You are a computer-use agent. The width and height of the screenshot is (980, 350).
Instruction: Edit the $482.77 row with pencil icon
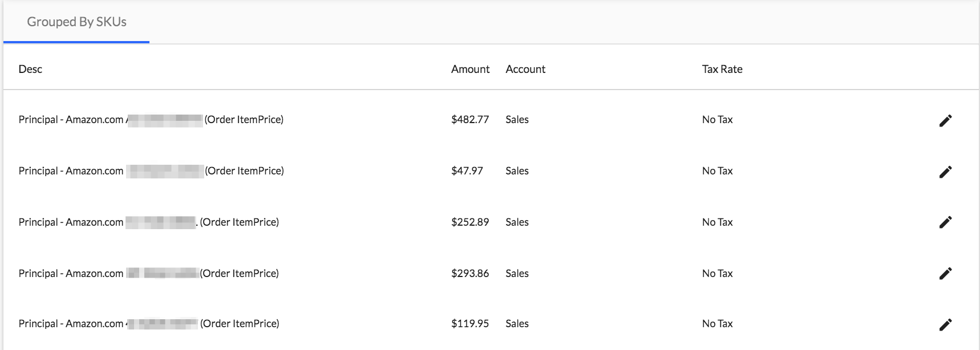[945, 120]
